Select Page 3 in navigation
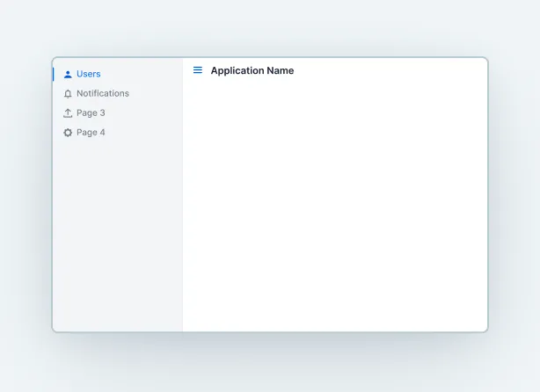The width and height of the screenshot is (540, 392). click(90, 113)
